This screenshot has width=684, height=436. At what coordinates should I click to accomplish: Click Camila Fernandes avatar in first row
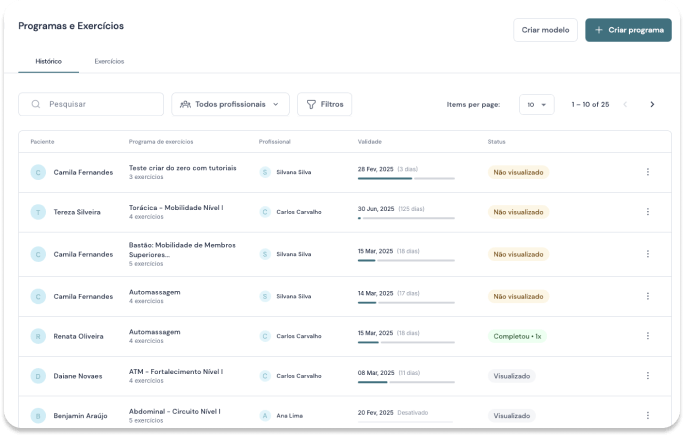click(x=39, y=172)
